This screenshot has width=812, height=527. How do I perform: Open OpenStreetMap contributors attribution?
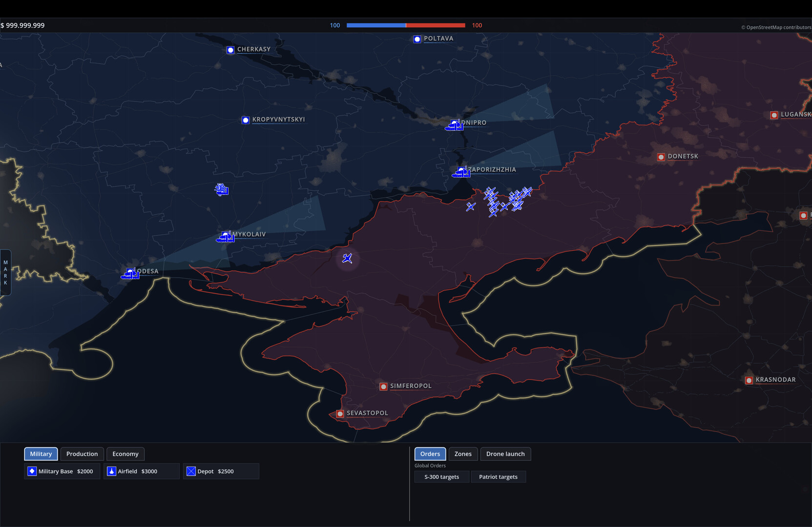[776, 27]
